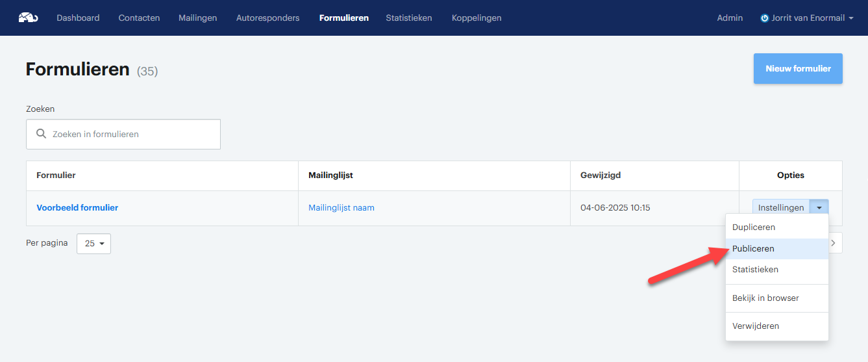This screenshot has width=868, height=362.
Task: Click the Enormail elephant logo
Action: (28, 18)
